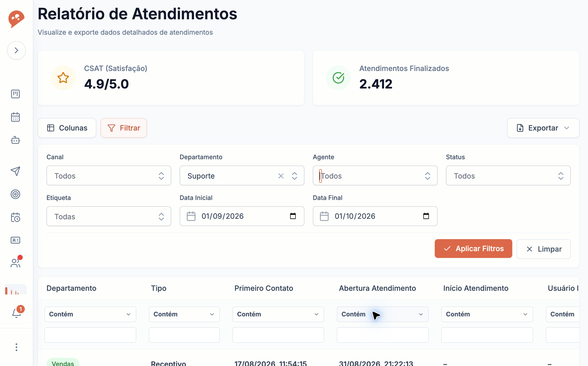Click the orange chat-bubble app logo
Viewport: 588px width, 366px height.
tap(16, 19)
